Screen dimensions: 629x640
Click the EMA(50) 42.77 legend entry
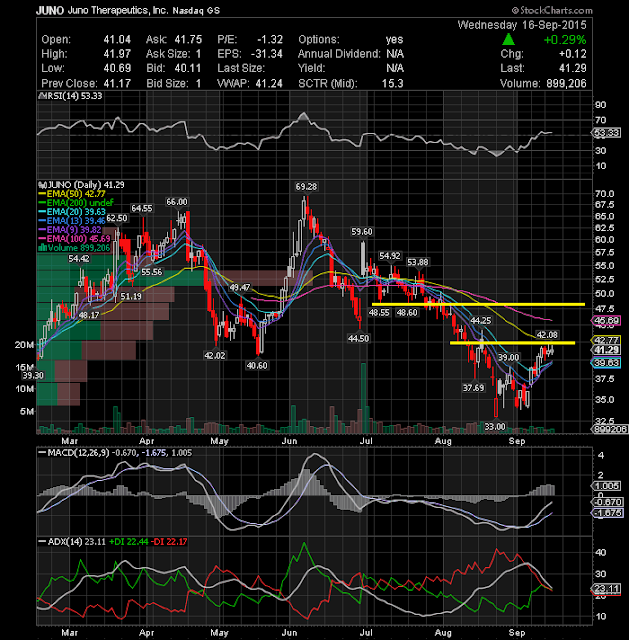pos(72,194)
